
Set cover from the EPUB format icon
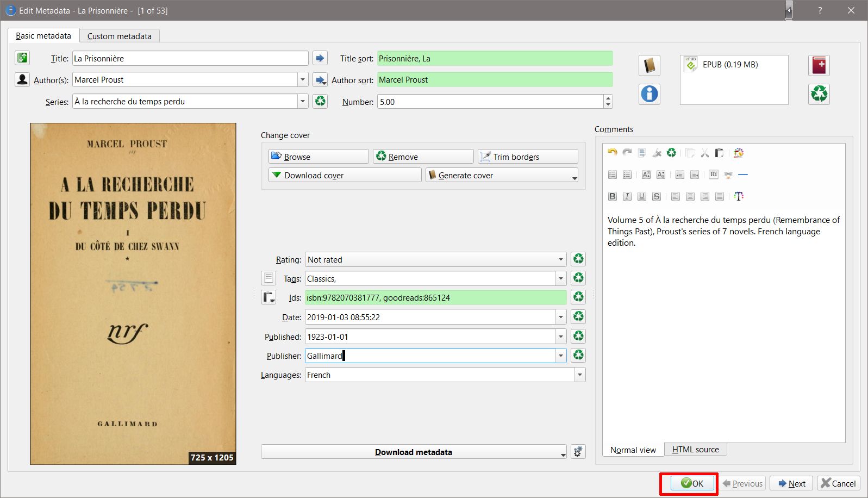tap(649, 66)
